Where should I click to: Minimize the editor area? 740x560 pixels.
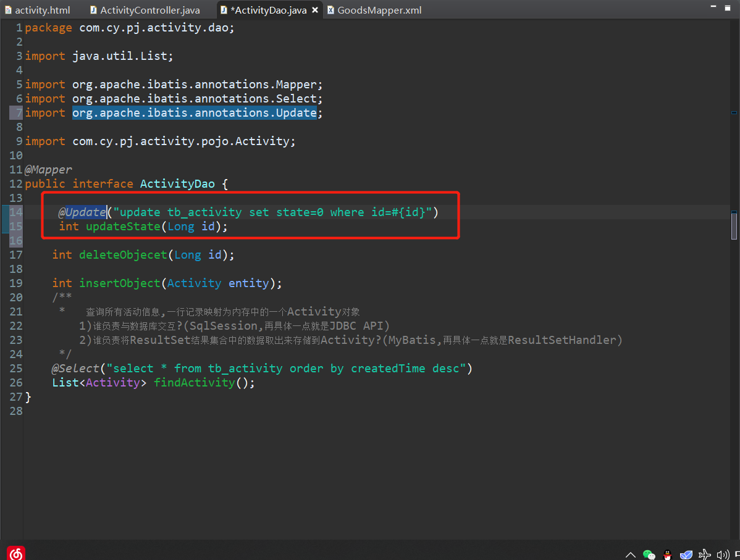(713, 7)
